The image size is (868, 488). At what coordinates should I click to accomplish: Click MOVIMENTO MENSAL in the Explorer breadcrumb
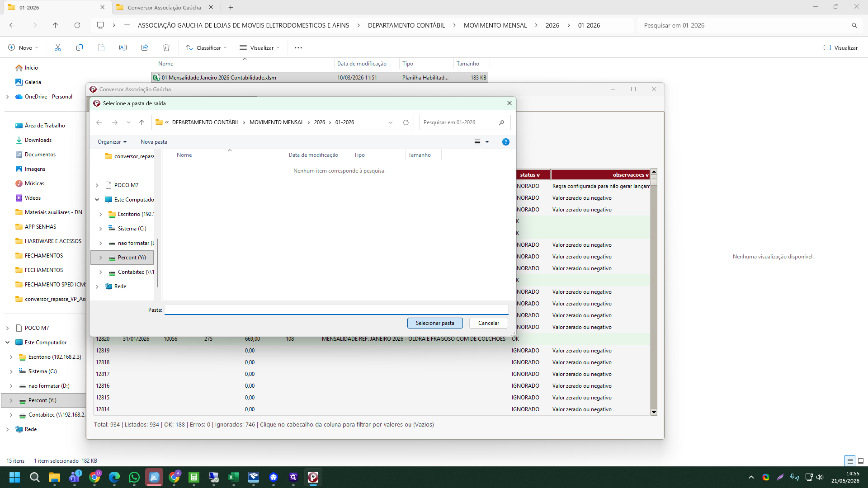[495, 25]
